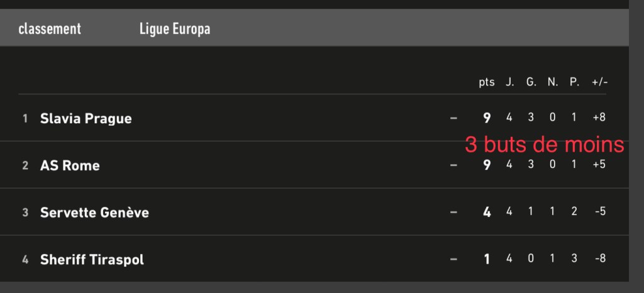The height and width of the screenshot is (293, 644).
Task: Open the AS Rome team link
Action: pyautogui.click(x=70, y=165)
